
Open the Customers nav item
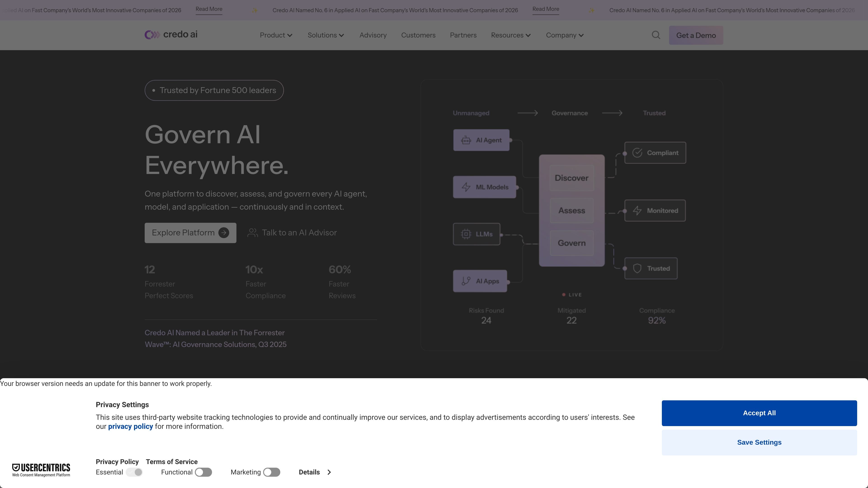tap(418, 35)
